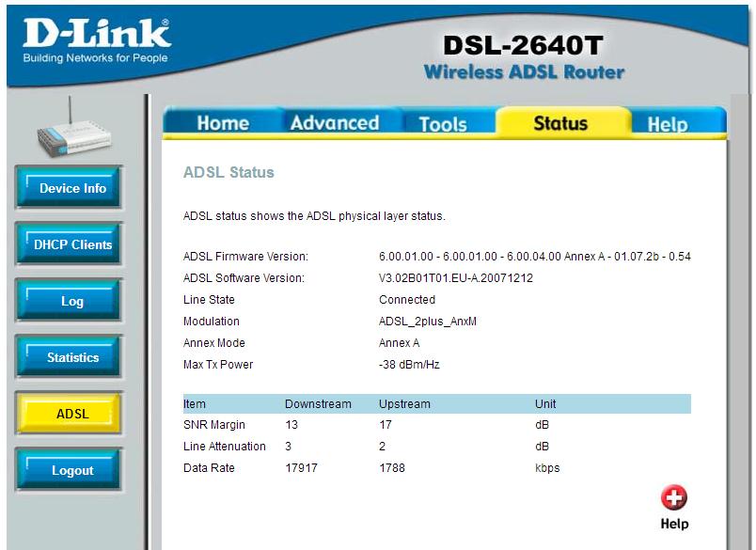Click the DSL-2640T model title
This screenshot has width=756, height=550.
click(x=523, y=45)
